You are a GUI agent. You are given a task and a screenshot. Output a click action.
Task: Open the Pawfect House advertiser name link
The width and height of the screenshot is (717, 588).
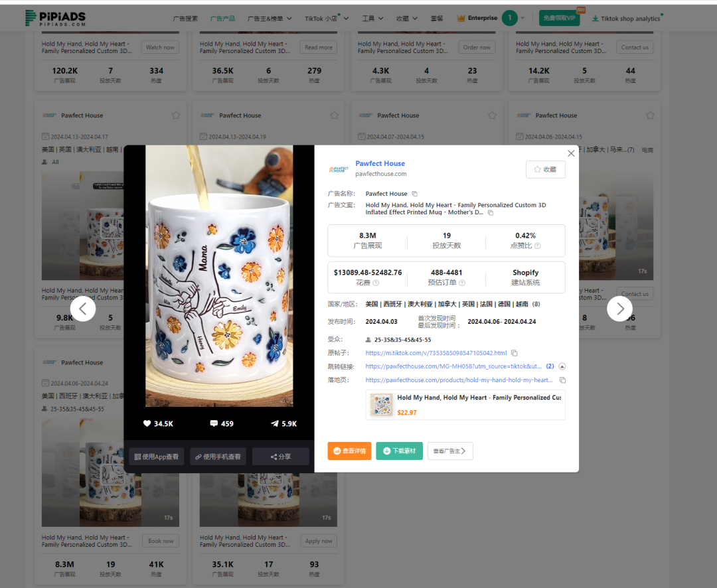380,164
